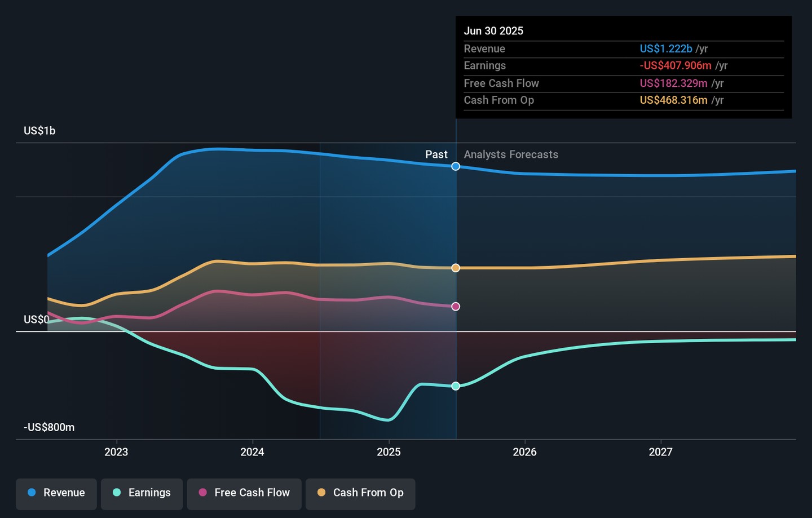This screenshot has width=812, height=518.
Task: Select the teal Earnings data point marker
Action: tap(456, 386)
